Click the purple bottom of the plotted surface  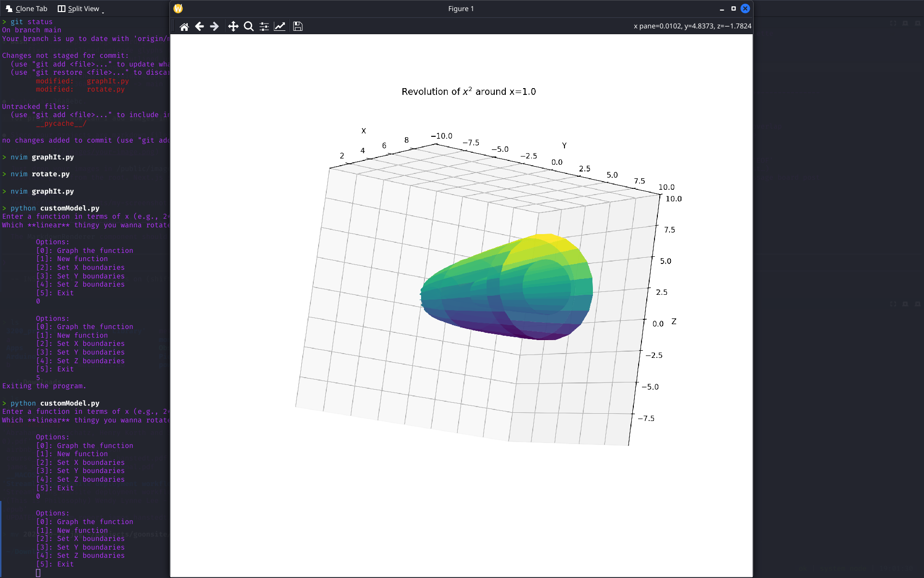[529, 332]
